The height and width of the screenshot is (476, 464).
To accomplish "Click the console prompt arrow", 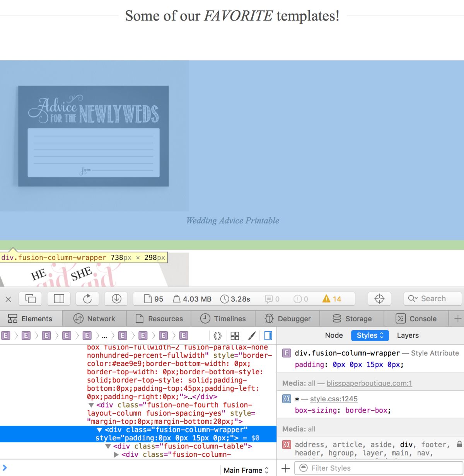I will pos(5,468).
